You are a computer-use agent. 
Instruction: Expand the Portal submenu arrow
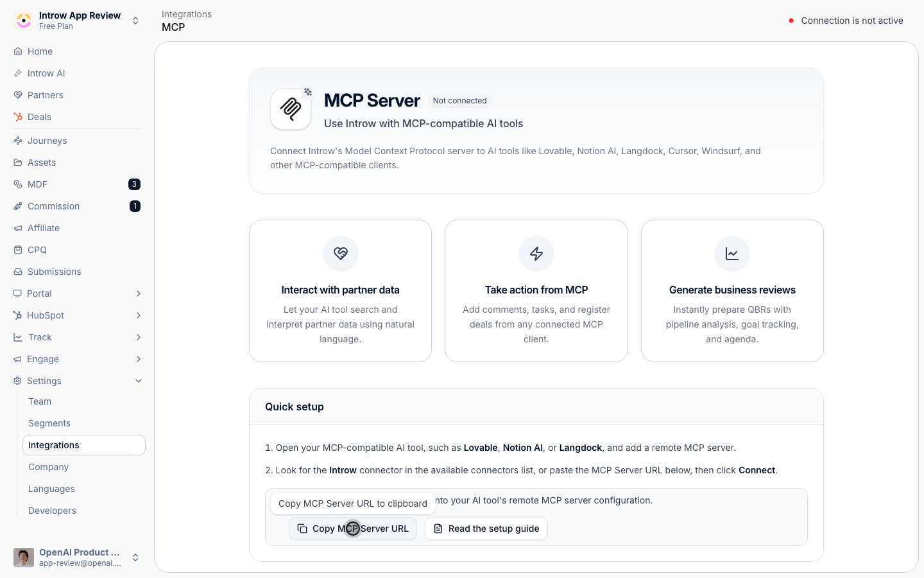pyautogui.click(x=139, y=293)
